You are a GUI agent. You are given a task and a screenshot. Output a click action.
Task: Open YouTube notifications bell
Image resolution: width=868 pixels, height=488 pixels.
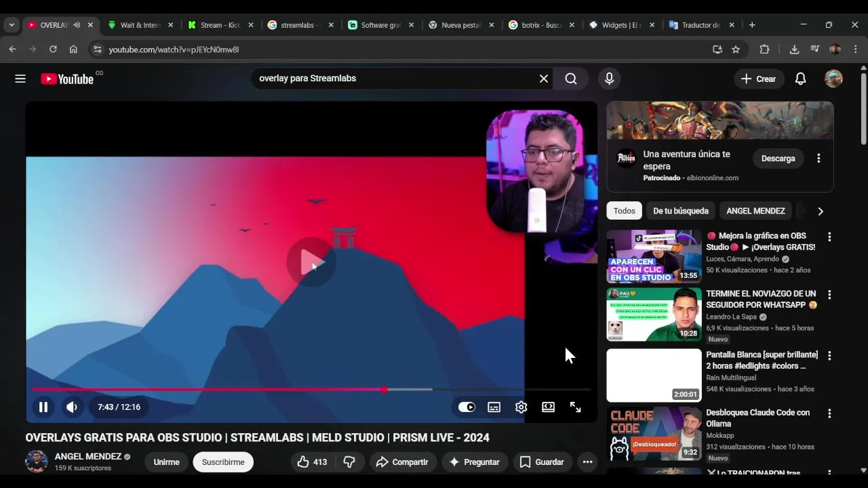click(800, 79)
